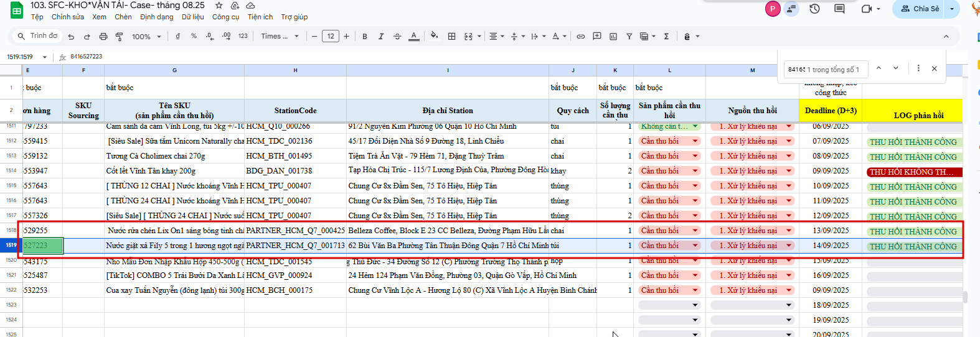The height and width of the screenshot is (337, 980).
Task: Open the Chèn menu
Action: click(123, 17)
